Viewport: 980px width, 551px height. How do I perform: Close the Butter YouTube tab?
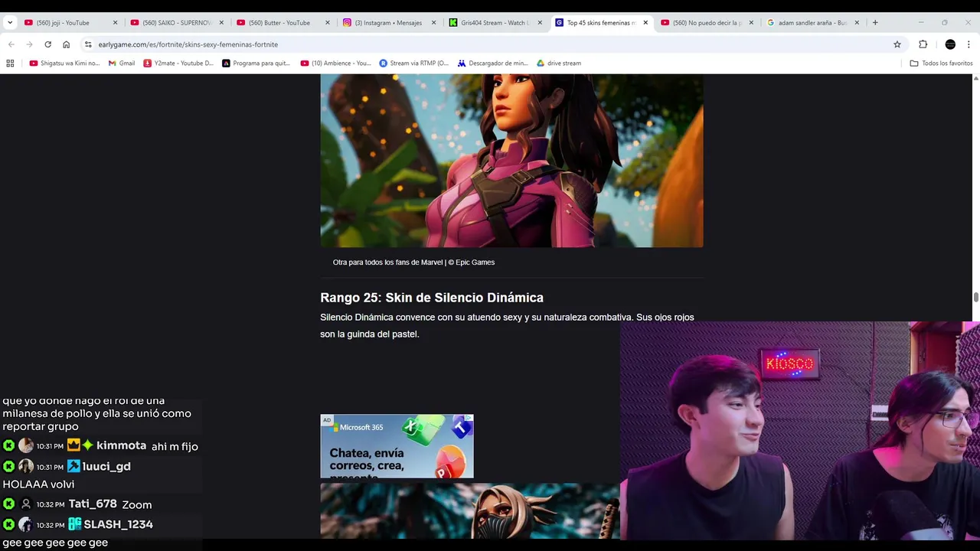(327, 23)
